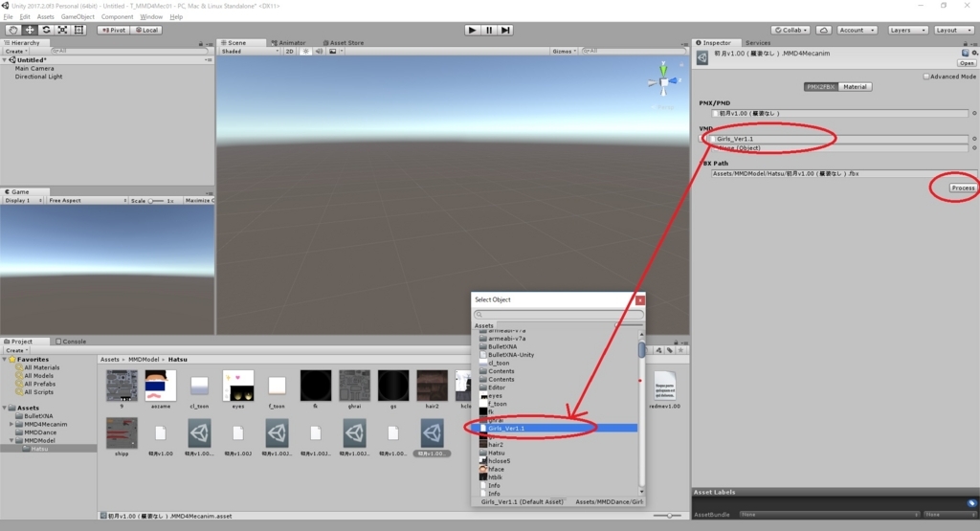The height and width of the screenshot is (531, 980).
Task: Open the Layout dropdown
Action: pos(953,30)
